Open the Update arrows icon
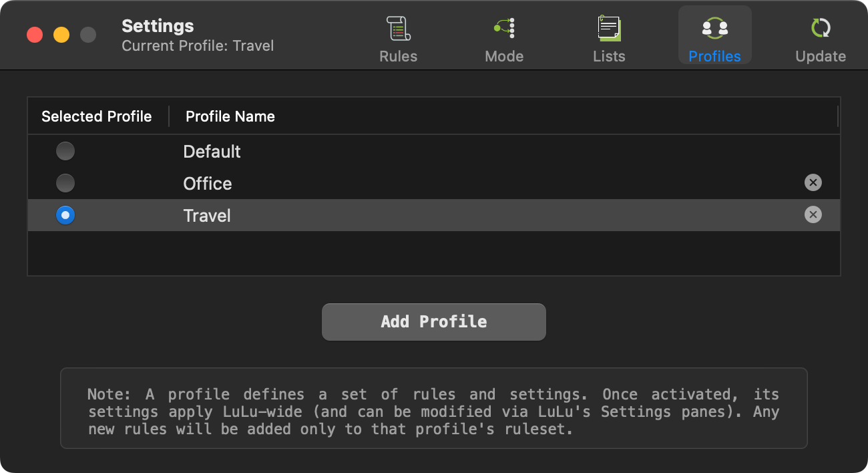This screenshot has width=868, height=473. click(x=821, y=28)
